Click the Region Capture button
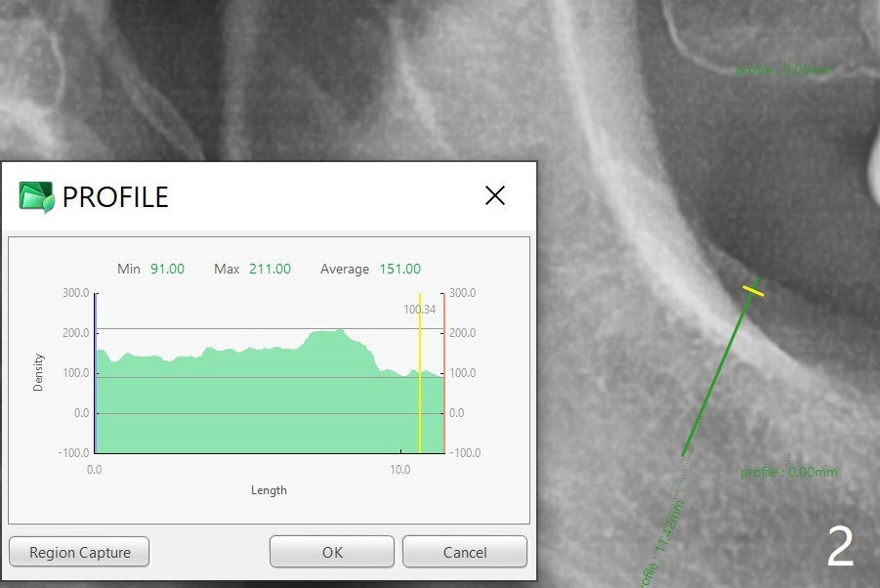 pyautogui.click(x=79, y=552)
